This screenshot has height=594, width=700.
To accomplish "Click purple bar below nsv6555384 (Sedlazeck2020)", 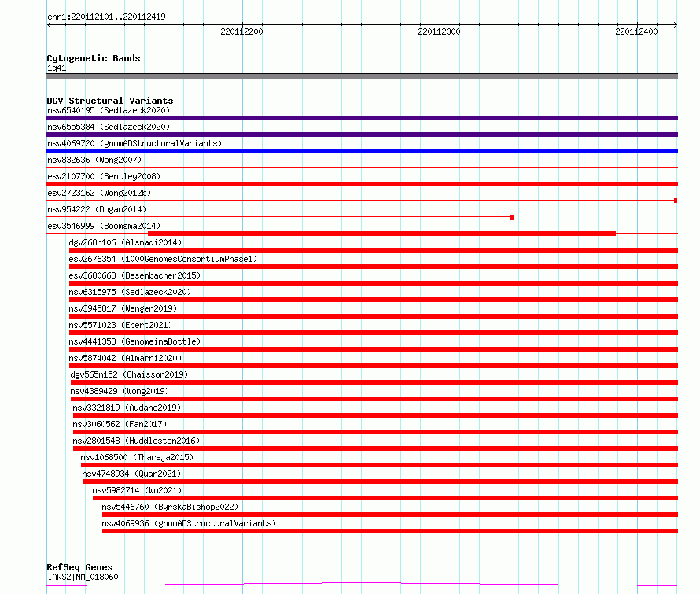I will 362,135.
